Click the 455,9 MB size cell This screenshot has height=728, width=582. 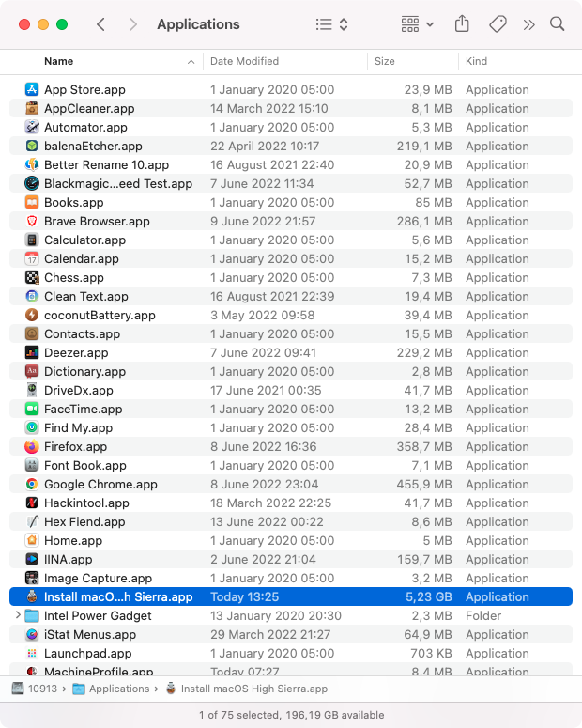[423, 484]
